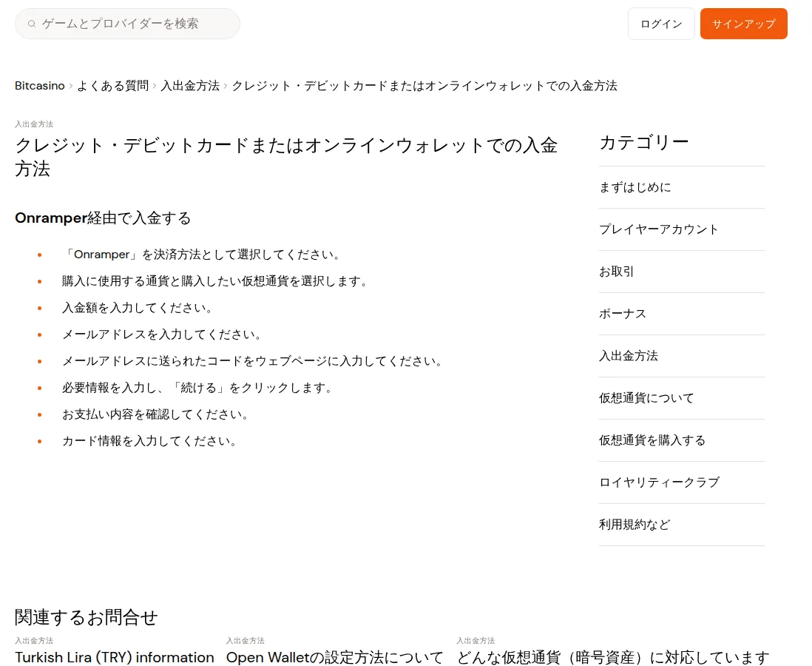Open どんな仮想通貨（暗号資産）に対応しています article
The width and height of the screenshot is (812, 666).
613,657
